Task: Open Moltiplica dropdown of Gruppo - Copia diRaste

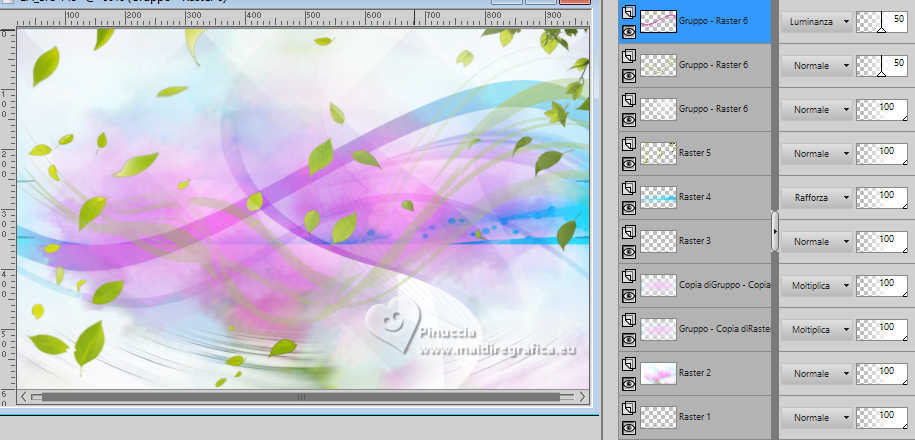Action: tap(817, 329)
